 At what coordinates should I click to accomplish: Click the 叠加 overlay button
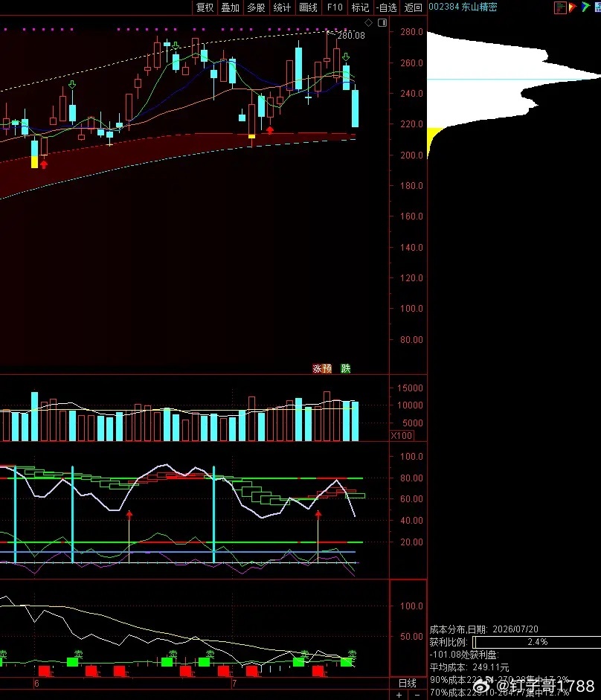(x=231, y=7)
